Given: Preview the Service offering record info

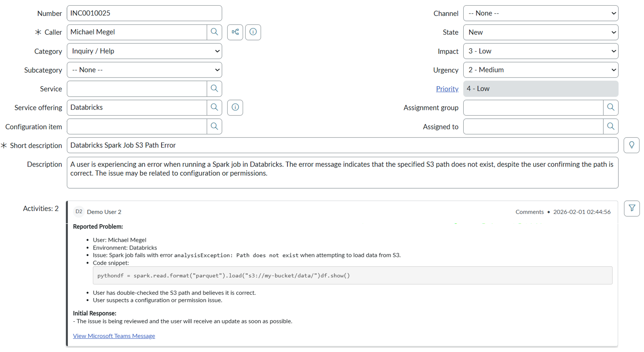Looking at the screenshot, I should tap(235, 107).
